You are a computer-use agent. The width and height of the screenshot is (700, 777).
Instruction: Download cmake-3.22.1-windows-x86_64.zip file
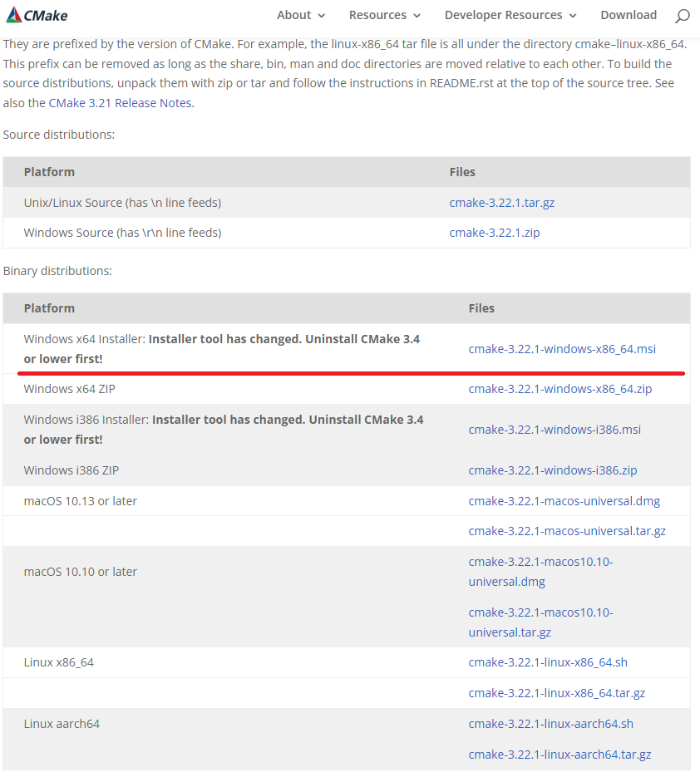(x=560, y=389)
